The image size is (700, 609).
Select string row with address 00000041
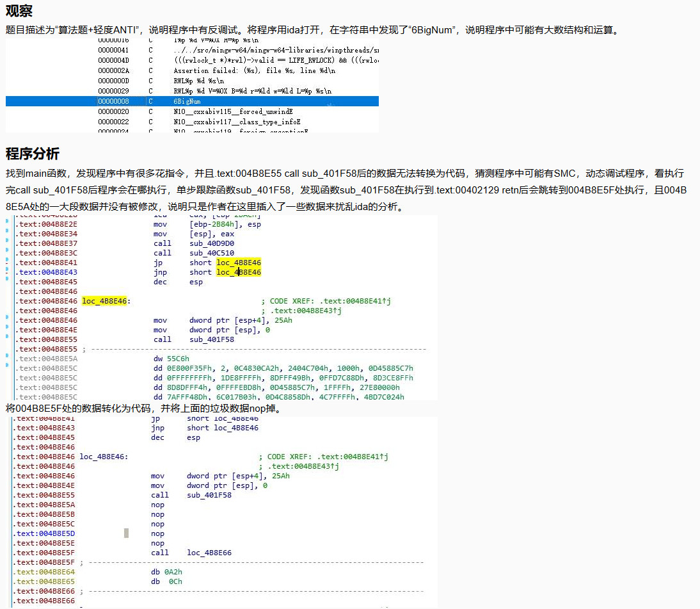(x=238, y=50)
